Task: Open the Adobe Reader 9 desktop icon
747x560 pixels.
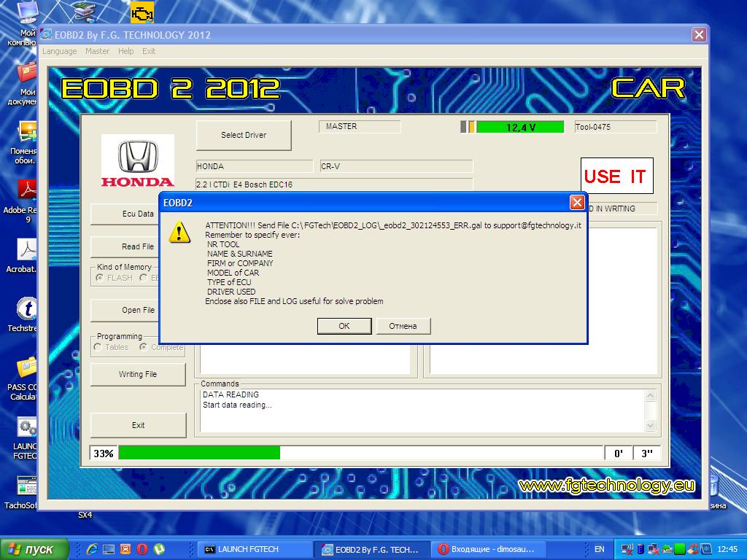Action: tap(28, 190)
